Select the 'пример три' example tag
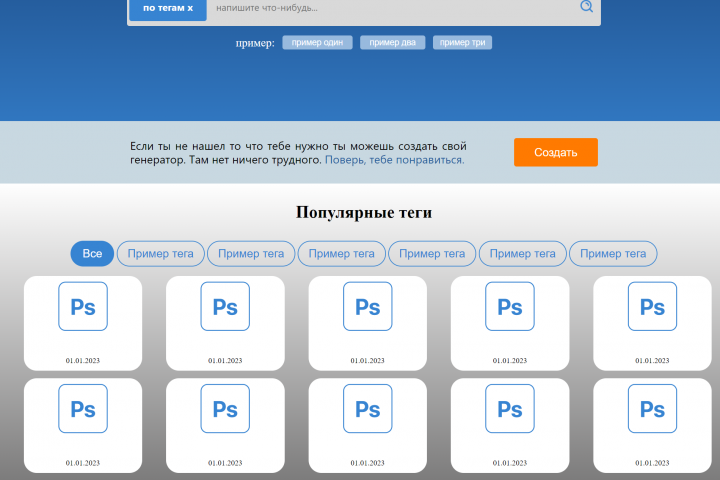This screenshot has height=480, width=720. 462,43
